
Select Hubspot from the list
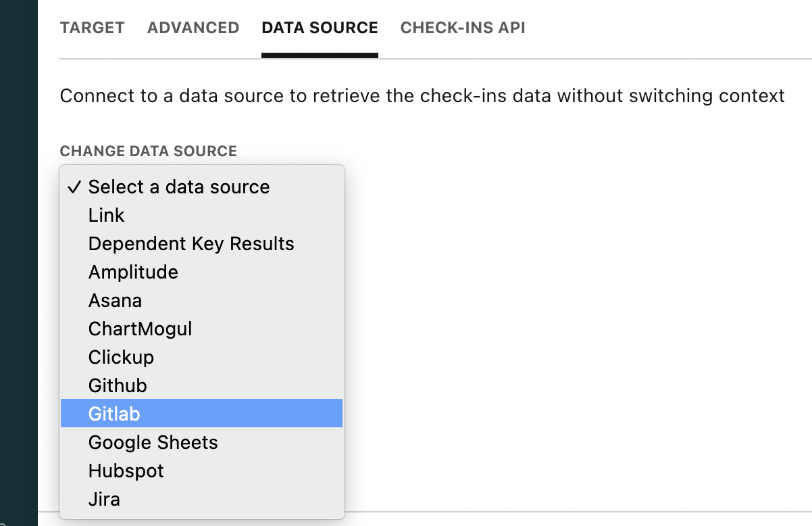pyautogui.click(x=126, y=471)
